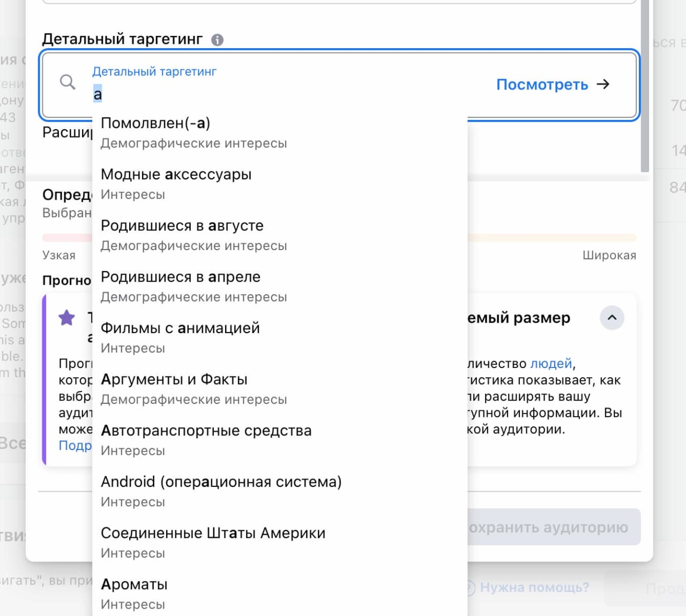Click the info icon beside Детальный таргетинг

218,38
